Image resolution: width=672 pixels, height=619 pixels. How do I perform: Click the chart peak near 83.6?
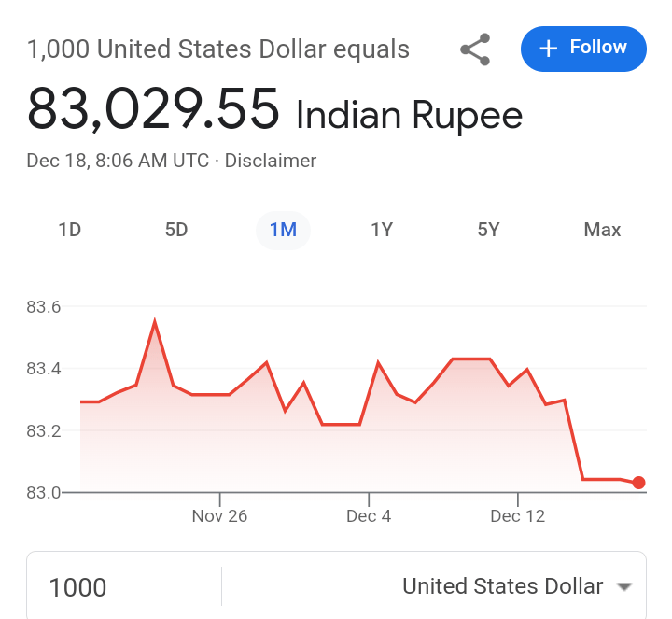pos(154,323)
